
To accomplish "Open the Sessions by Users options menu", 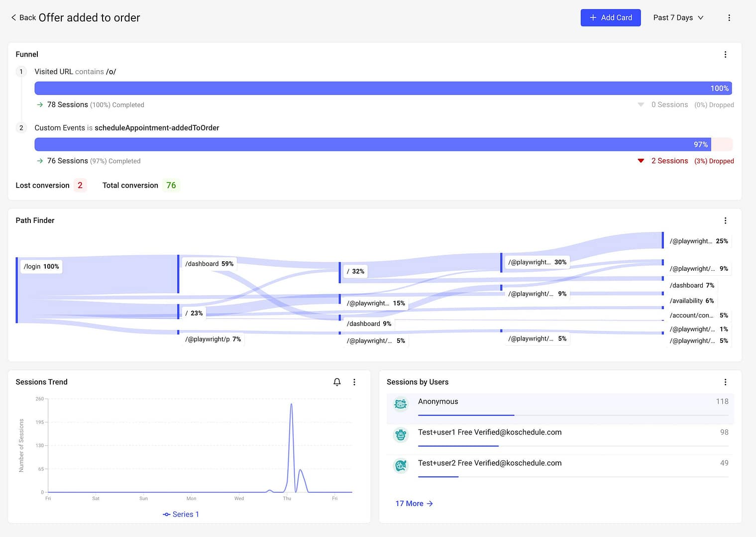I will [725, 382].
